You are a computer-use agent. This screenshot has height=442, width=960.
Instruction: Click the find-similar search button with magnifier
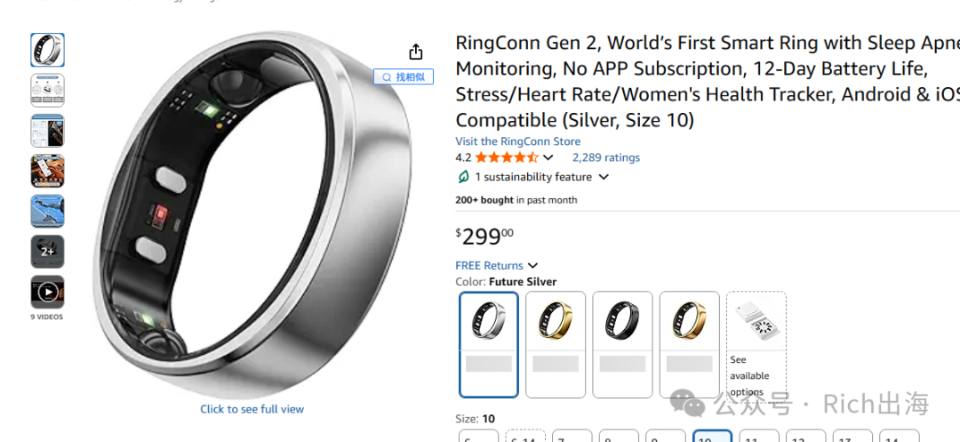pos(403,77)
